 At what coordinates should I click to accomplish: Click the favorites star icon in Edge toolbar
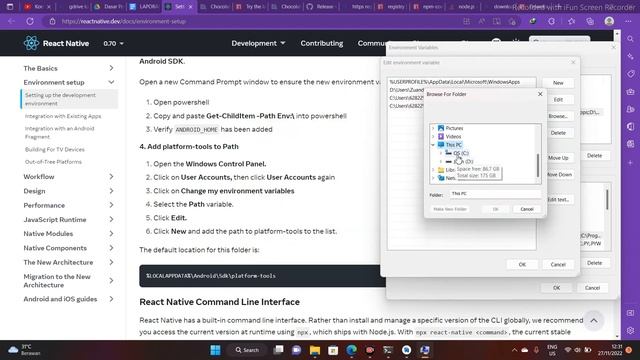pos(571,21)
